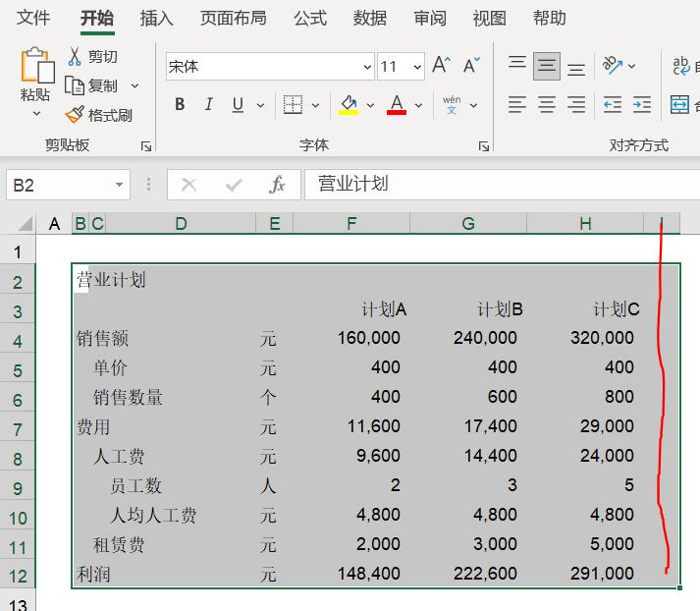Expand borders dropdown arrow
The image size is (700, 611).
tap(315, 105)
